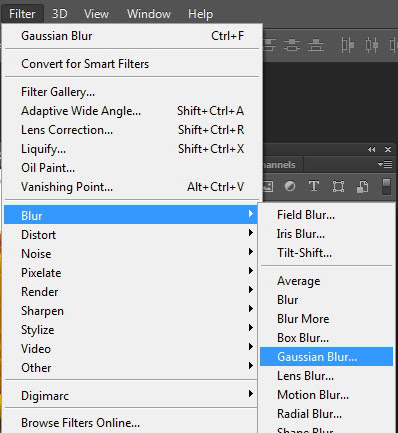
Task: Select the highlighted Blur submenu entry
Action: [131, 215]
